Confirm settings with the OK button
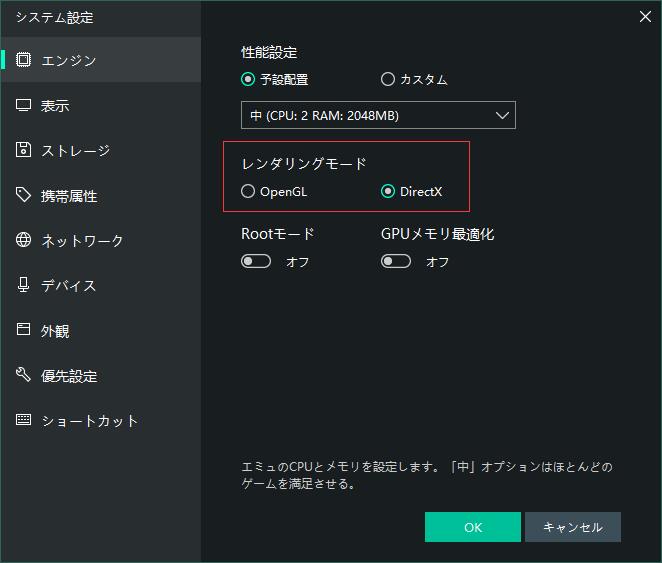The width and height of the screenshot is (662, 563). click(x=472, y=527)
